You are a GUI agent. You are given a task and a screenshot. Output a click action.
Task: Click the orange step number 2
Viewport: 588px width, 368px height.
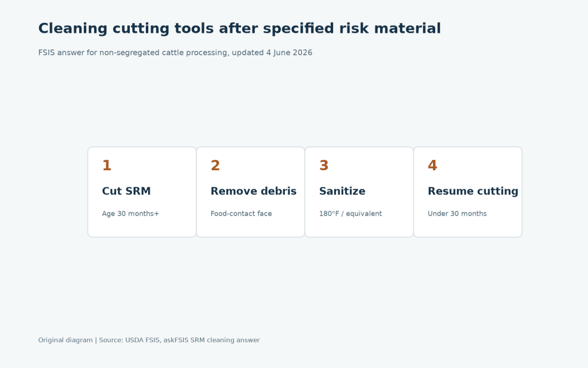215,166
